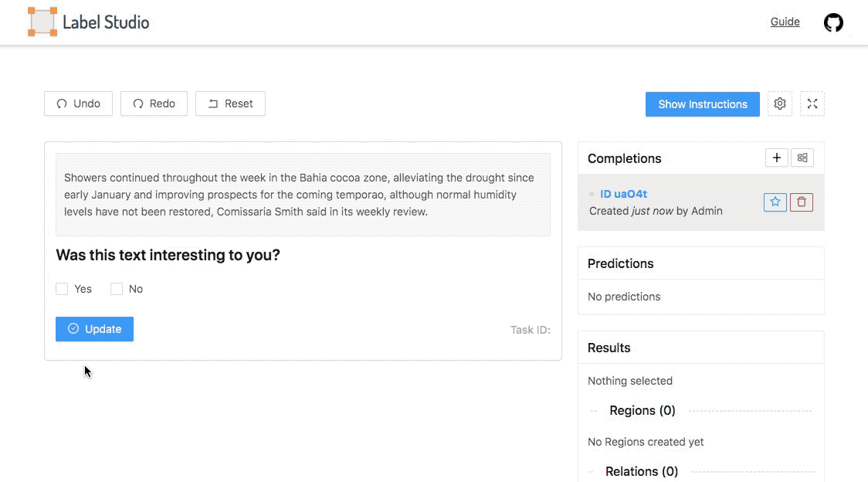Switch to completions grid view icon
This screenshot has width=868, height=482.
pos(802,158)
